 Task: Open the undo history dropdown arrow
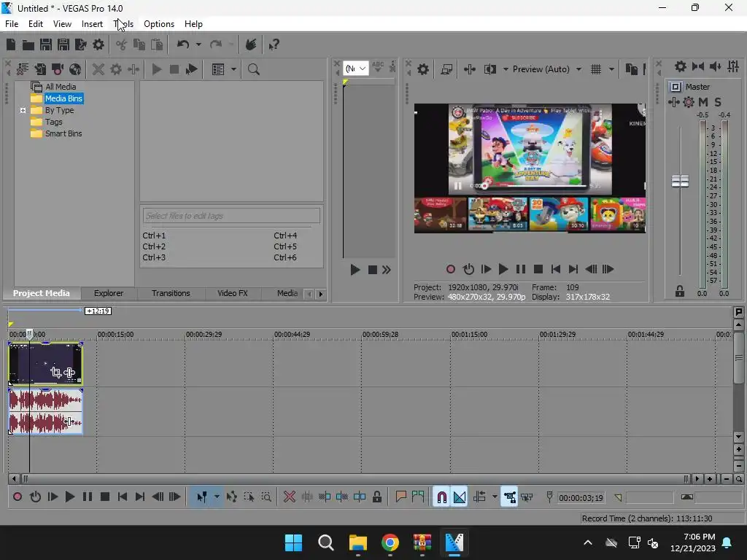(198, 44)
